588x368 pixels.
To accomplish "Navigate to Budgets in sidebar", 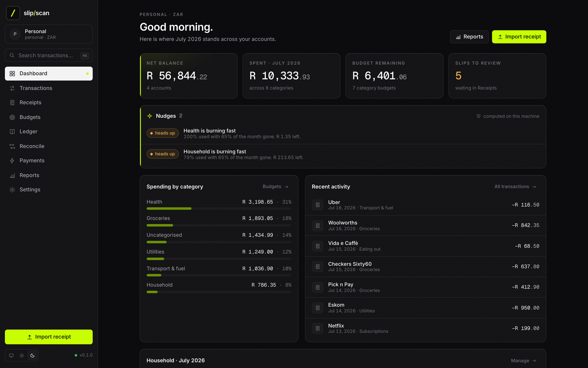I will (49, 117).
